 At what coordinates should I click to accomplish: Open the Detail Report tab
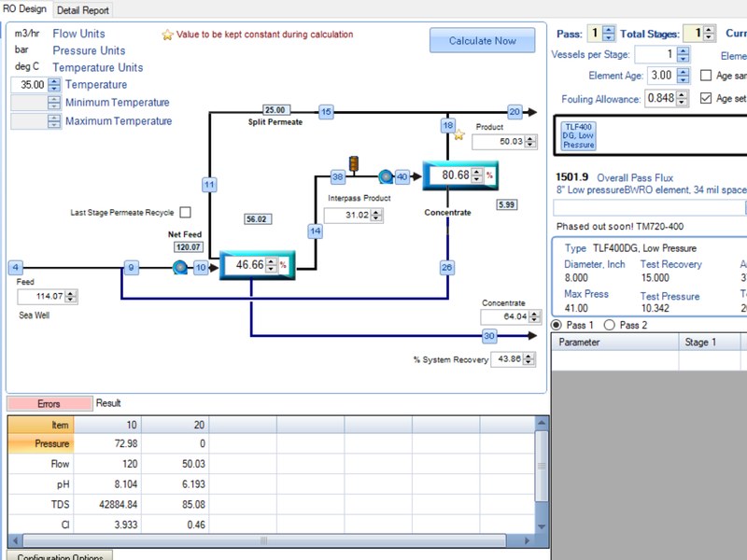(83, 10)
